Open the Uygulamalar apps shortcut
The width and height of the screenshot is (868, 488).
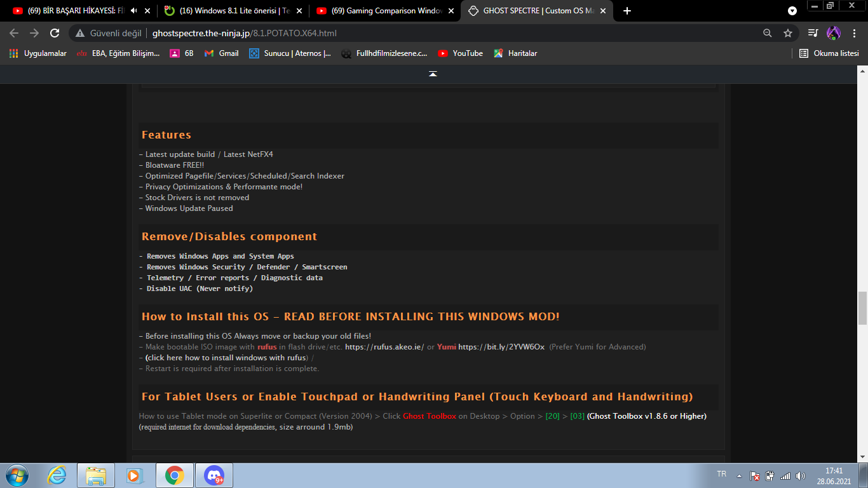point(38,53)
